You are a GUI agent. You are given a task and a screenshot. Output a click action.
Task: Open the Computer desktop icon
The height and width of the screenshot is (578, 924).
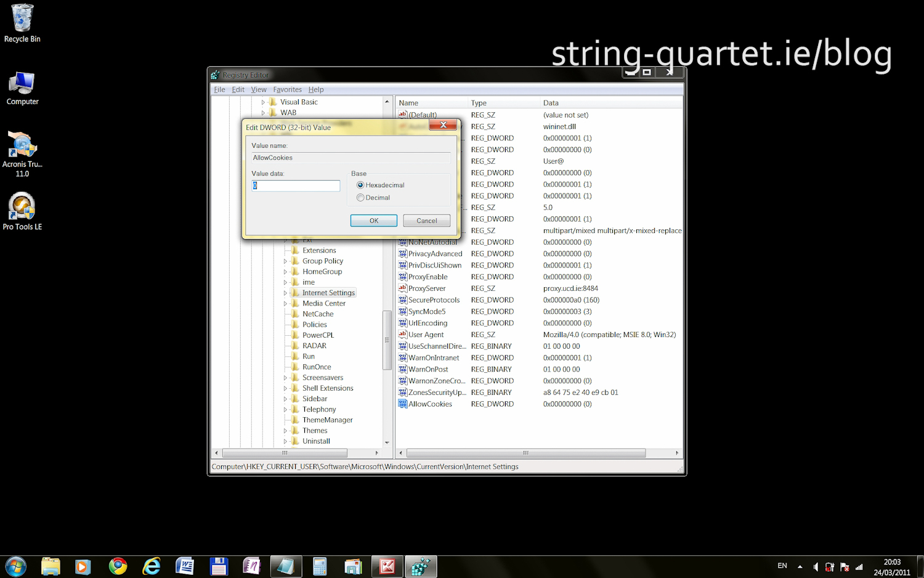click(x=22, y=88)
